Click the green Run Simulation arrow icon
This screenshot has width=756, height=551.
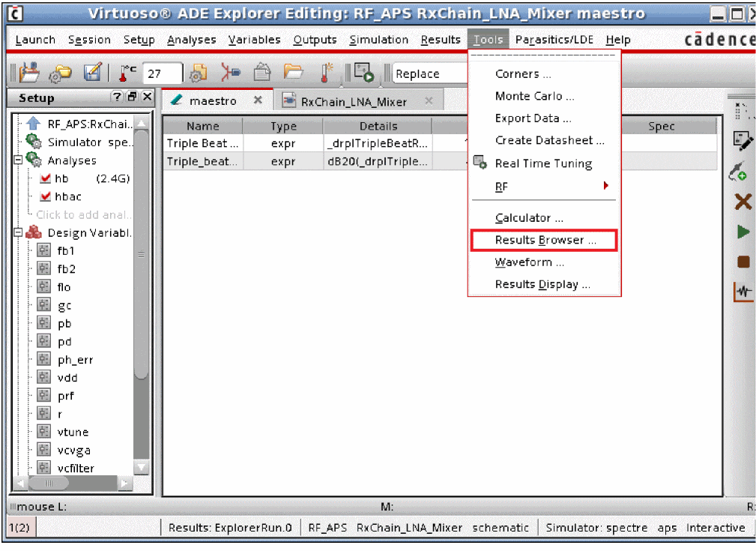pyautogui.click(x=743, y=232)
